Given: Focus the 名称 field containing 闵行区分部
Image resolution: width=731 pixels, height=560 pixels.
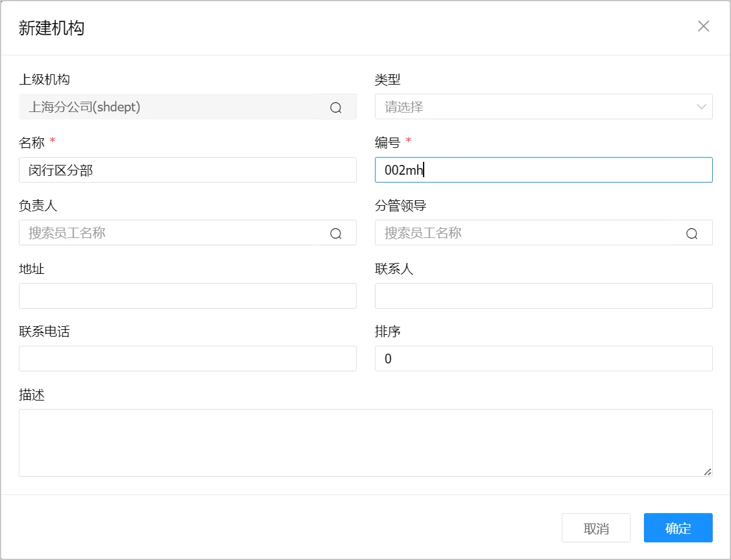Looking at the screenshot, I should click(x=187, y=170).
